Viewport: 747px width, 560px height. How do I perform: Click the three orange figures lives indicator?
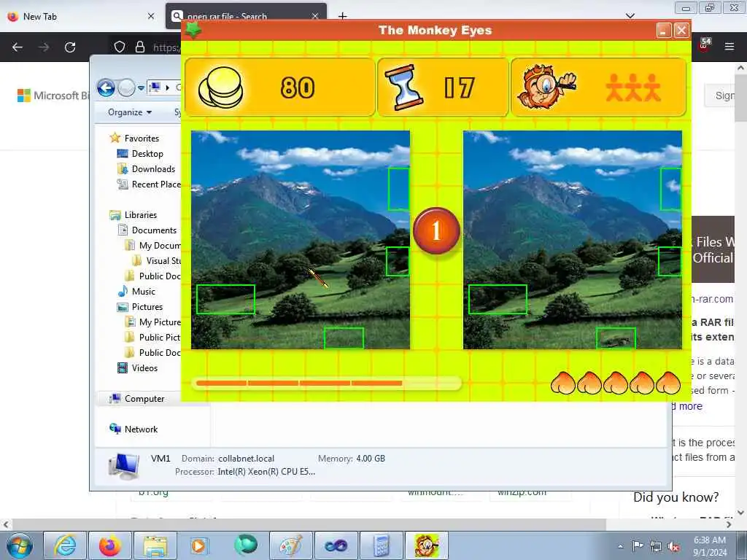tap(633, 88)
